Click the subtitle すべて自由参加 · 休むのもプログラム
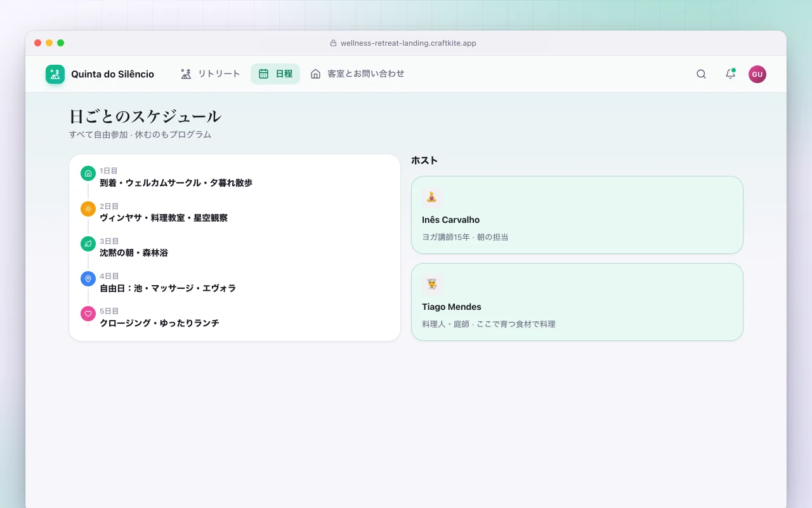This screenshot has height=508, width=812. click(x=140, y=135)
